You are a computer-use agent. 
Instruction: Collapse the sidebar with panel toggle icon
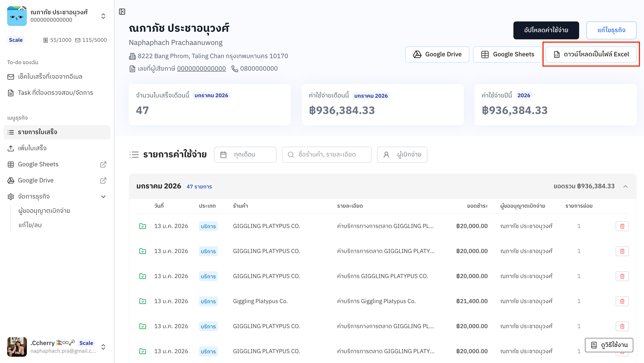[x=122, y=12]
